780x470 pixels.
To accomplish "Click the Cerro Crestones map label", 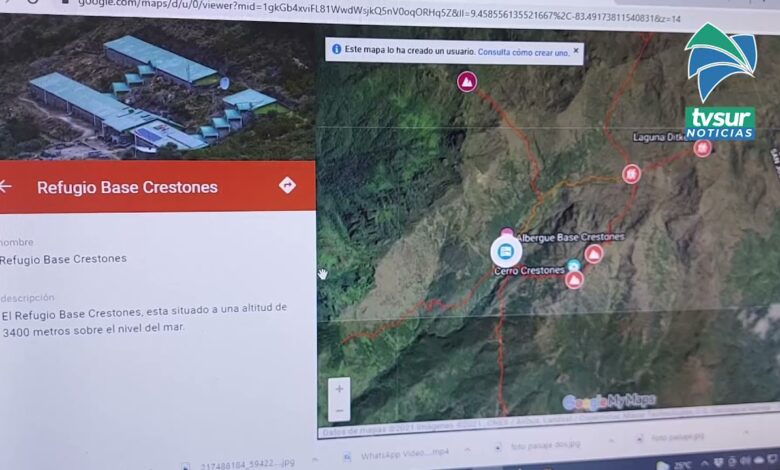I will click(x=529, y=271).
